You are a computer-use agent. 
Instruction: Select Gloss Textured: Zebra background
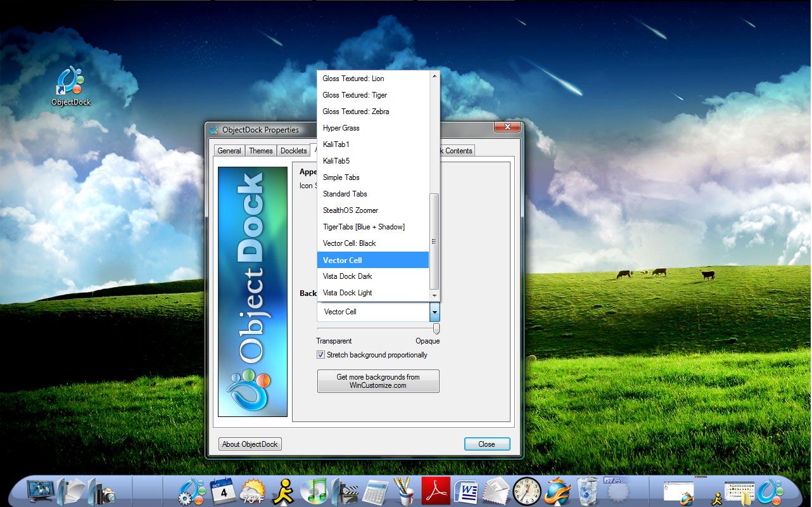click(373, 112)
